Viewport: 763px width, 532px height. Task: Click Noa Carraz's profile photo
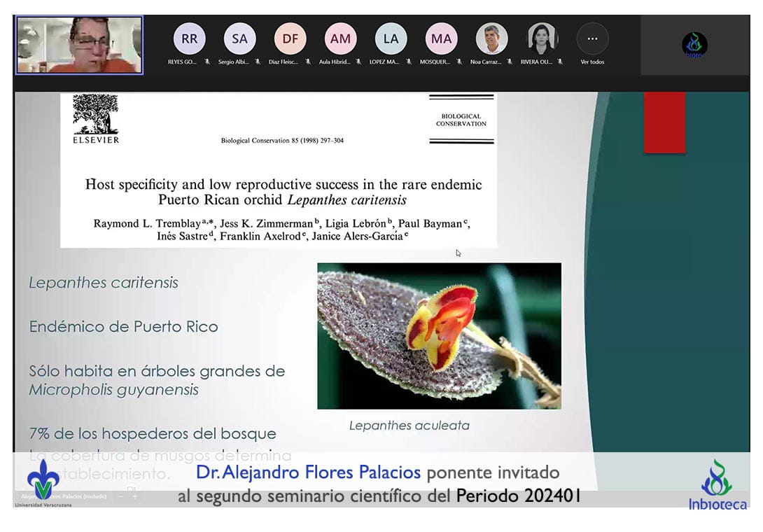tap(492, 39)
